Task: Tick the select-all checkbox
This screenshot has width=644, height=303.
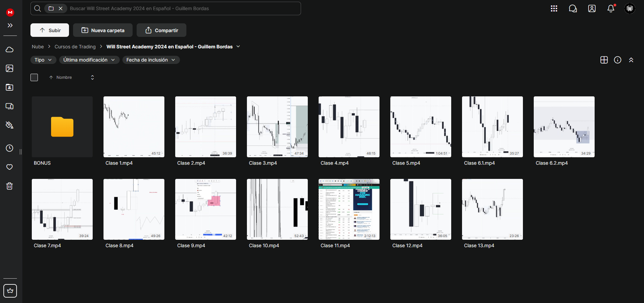Action: (34, 77)
